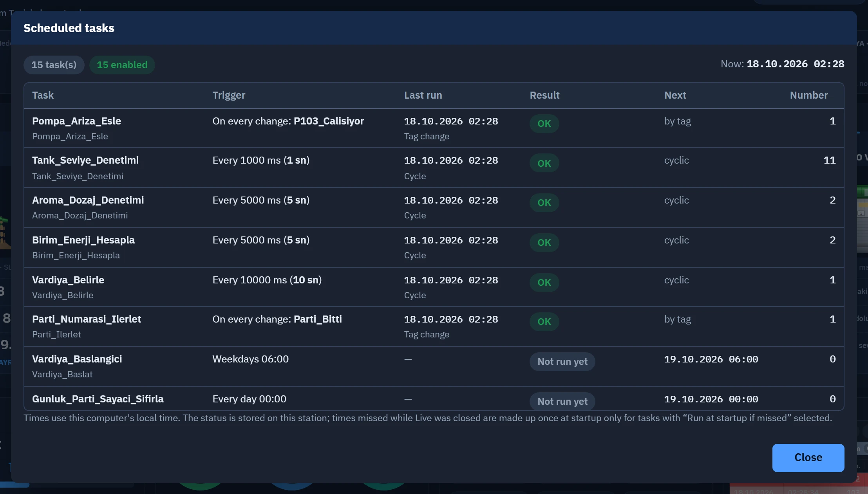Select the Gunluk_Parti_Sayaci_Sifirla task name

pos(98,399)
